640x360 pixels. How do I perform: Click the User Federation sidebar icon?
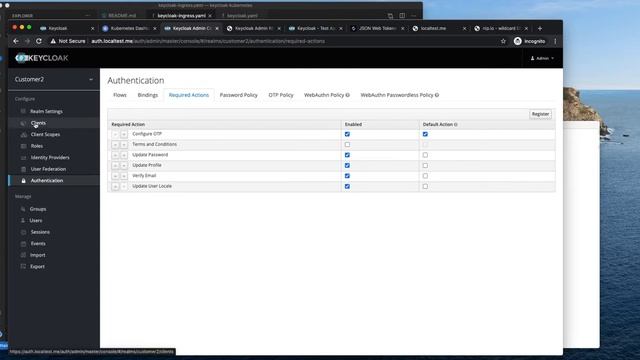(23, 169)
